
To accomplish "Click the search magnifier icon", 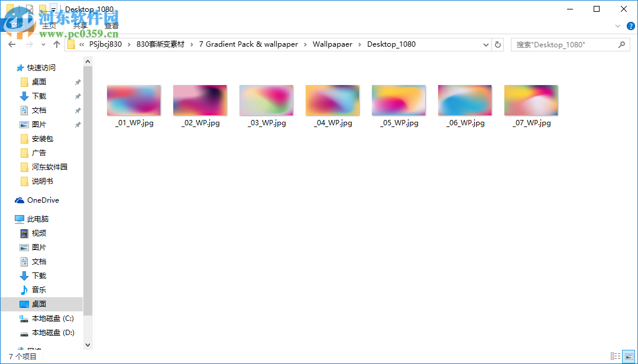I will [x=621, y=44].
